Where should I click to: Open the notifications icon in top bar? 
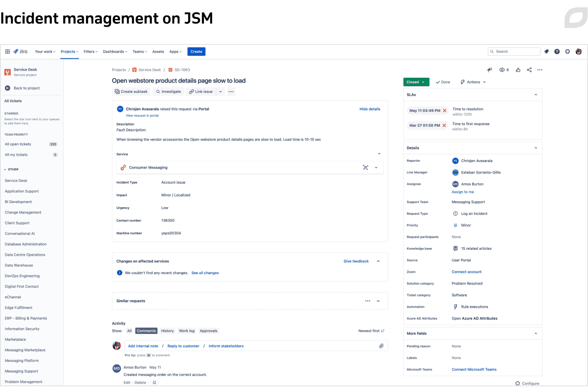[546, 52]
